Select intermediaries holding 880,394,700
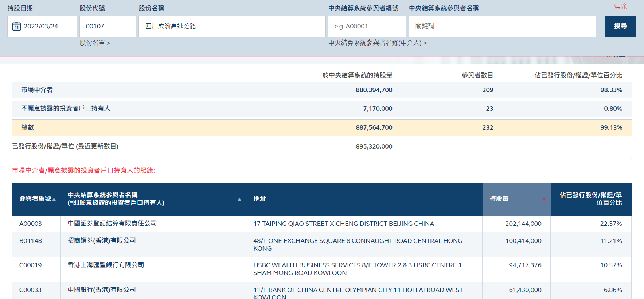Image resolution: width=644 pixels, height=299 pixels. pos(374,90)
